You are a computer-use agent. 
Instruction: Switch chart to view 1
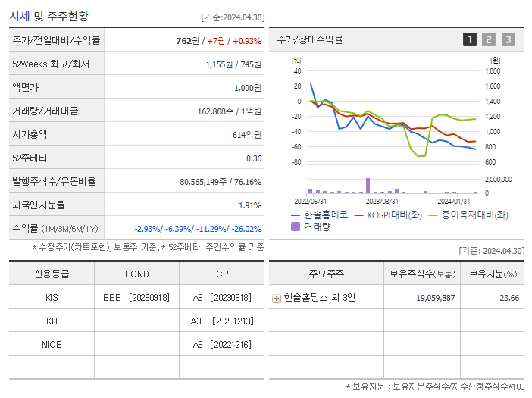(470, 39)
